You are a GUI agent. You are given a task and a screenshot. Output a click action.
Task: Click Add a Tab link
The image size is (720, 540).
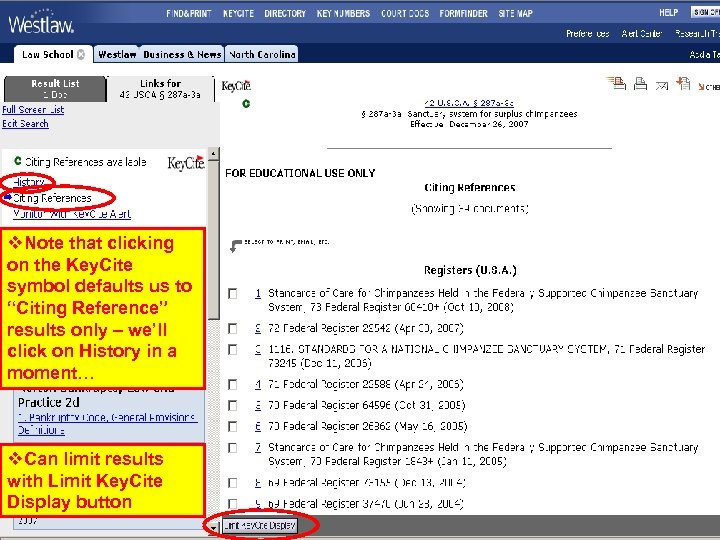coord(704,55)
